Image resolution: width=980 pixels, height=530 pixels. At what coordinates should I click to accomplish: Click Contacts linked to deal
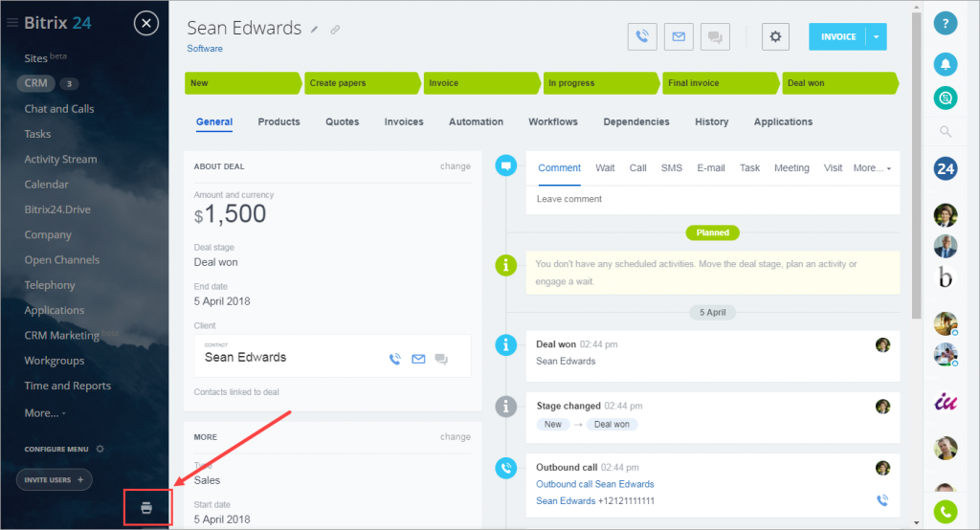236,392
